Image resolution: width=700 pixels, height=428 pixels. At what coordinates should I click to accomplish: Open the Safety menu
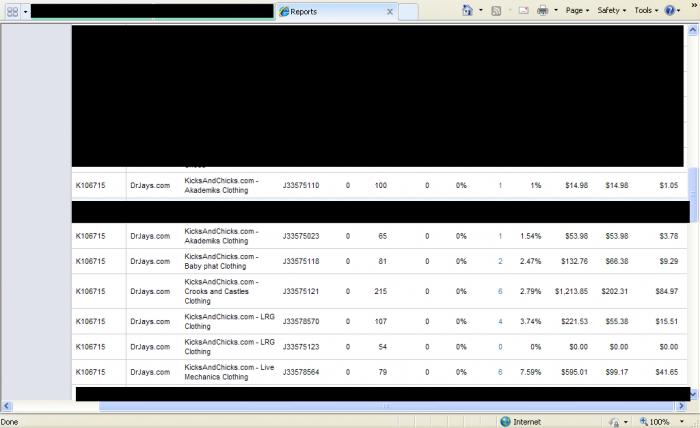(x=612, y=10)
